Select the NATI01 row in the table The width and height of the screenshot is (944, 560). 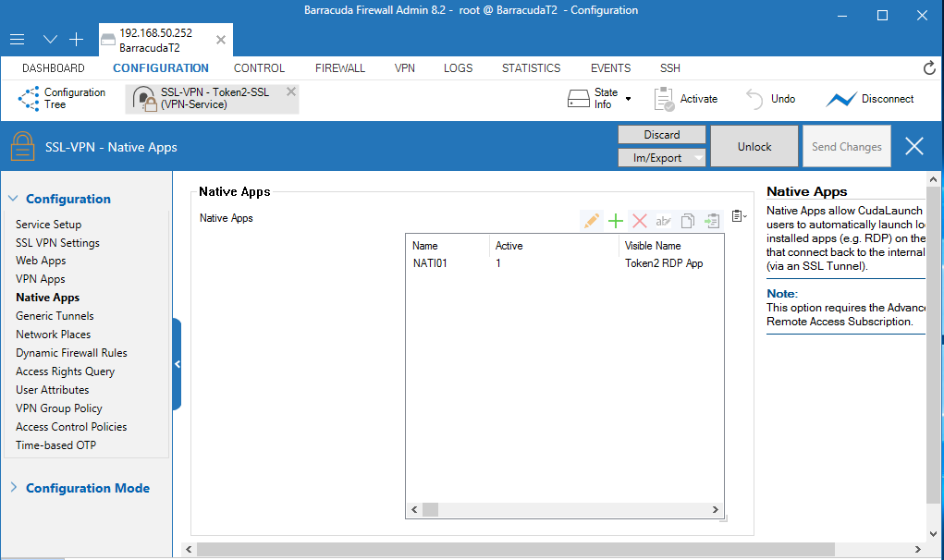[x=565, y=262]
